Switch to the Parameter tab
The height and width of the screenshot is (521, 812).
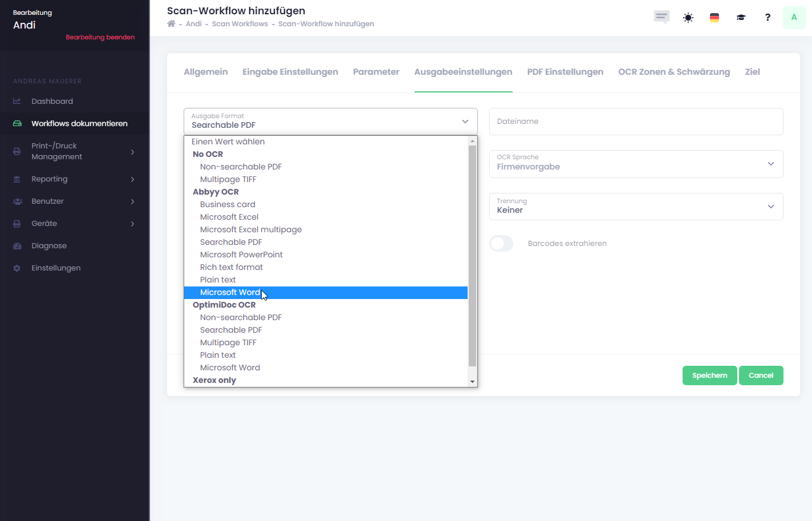pos(376,72)
